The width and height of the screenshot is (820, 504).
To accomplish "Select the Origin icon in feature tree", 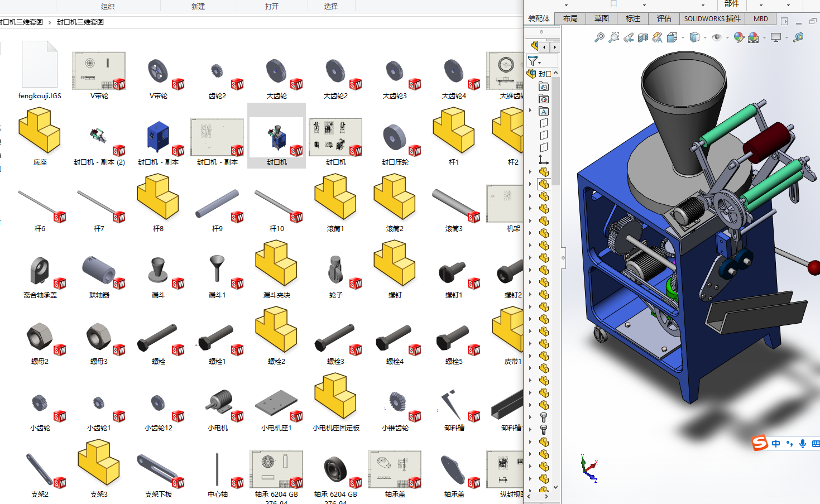I will (x=544, y=160).
